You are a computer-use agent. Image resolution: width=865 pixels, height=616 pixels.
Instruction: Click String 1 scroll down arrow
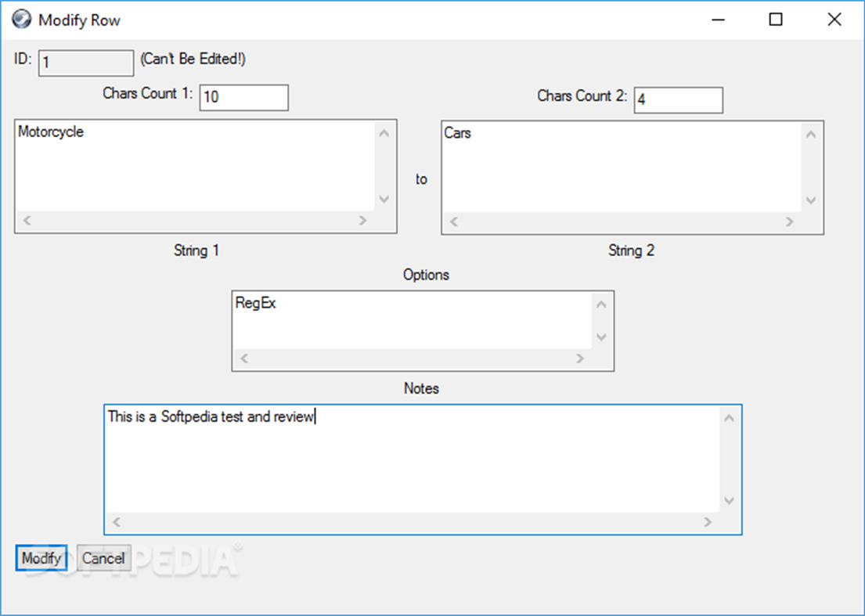384,199
